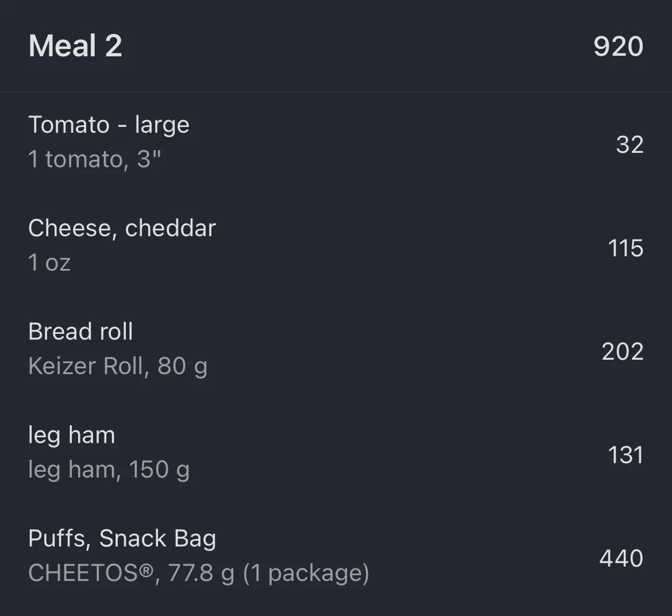The image size is (672, 616).
Task: Open the Cheese, cheddar entry
Action: point(122,228)
